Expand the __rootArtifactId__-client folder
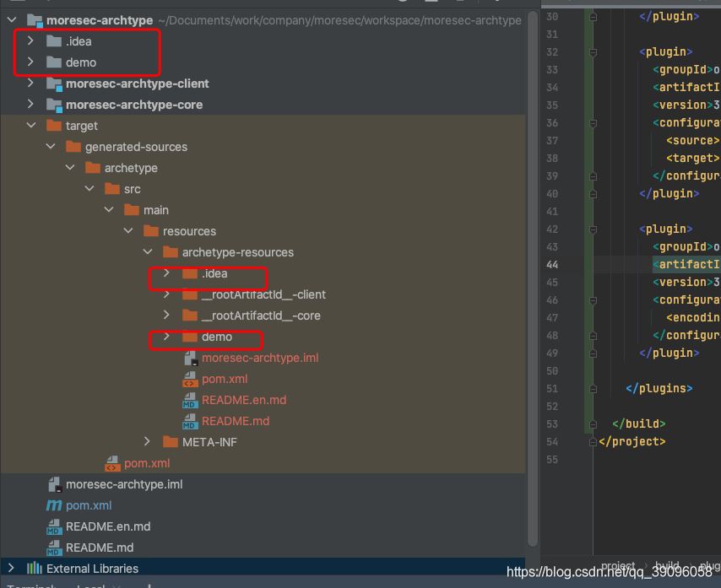 [x=166, y=294]
